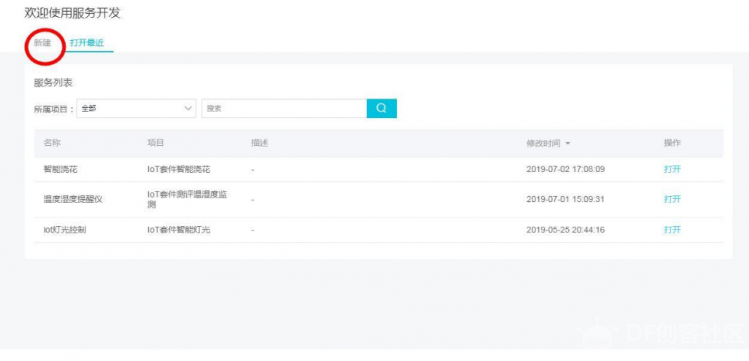
Task: Click project IoT套件智能灯光
Action: click(179, 230)
